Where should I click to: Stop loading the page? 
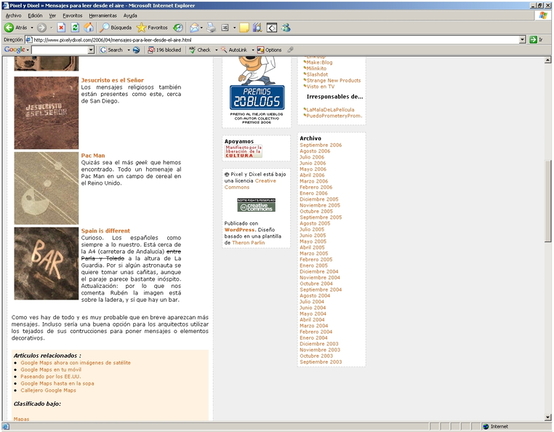(61, 28)
